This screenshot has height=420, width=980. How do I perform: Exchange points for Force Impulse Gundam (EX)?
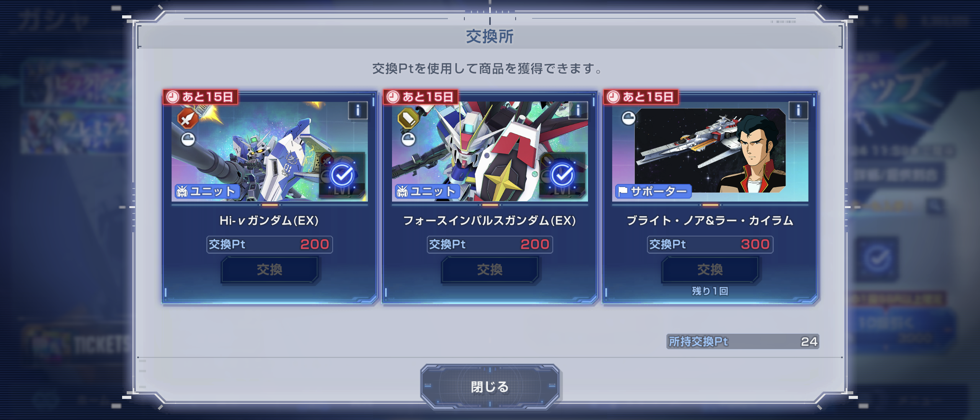(x=490, y=270)
